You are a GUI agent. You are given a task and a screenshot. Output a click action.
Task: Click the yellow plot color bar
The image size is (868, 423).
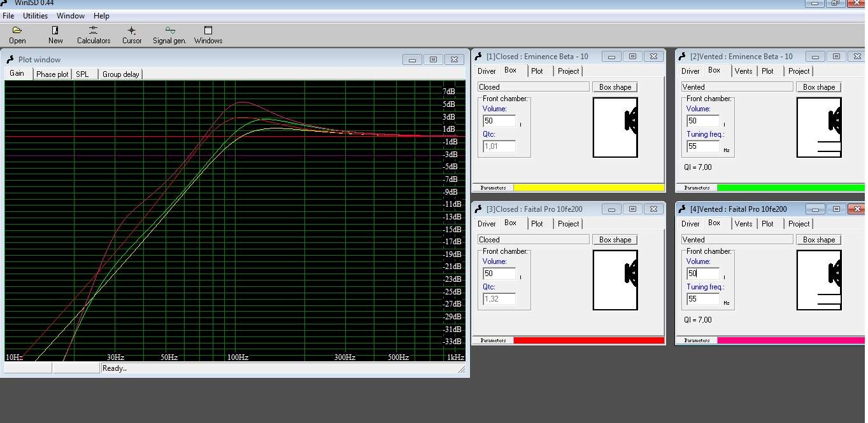(x=588, y=188)
